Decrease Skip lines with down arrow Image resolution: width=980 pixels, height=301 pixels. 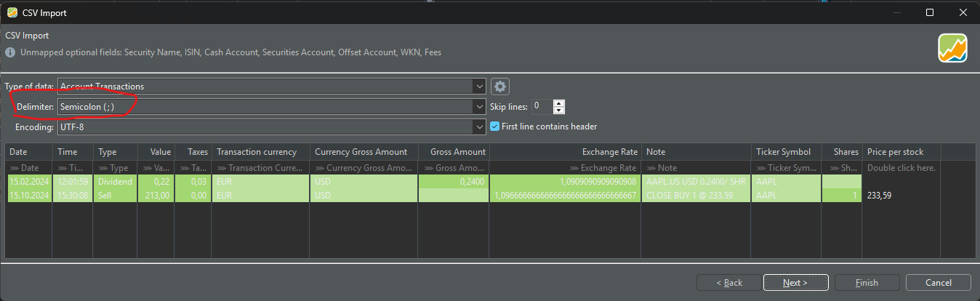tap(558, 111)
